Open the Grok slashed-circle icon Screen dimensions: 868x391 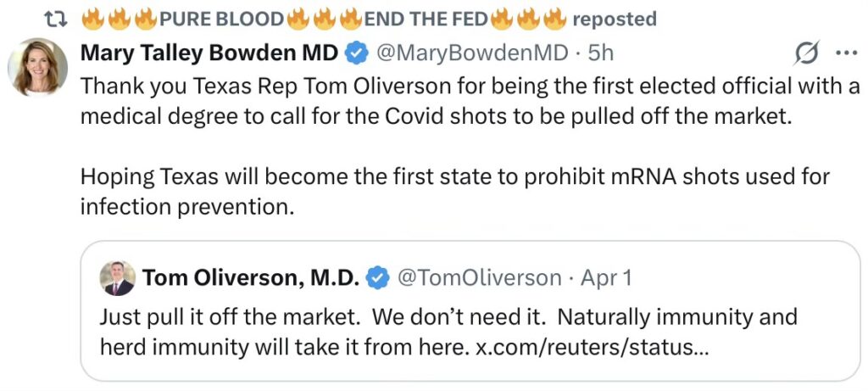[806, 53]
